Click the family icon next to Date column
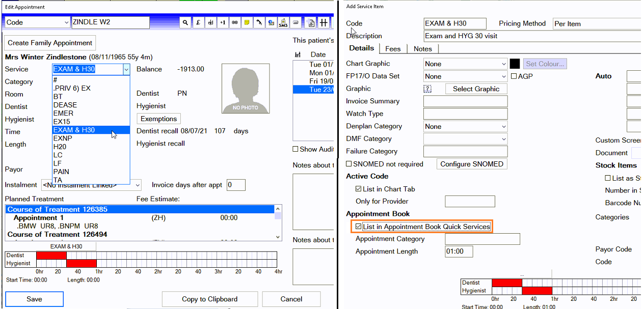Image resolution: width=644 pixels, height=309 pixels. pos(299,54)
